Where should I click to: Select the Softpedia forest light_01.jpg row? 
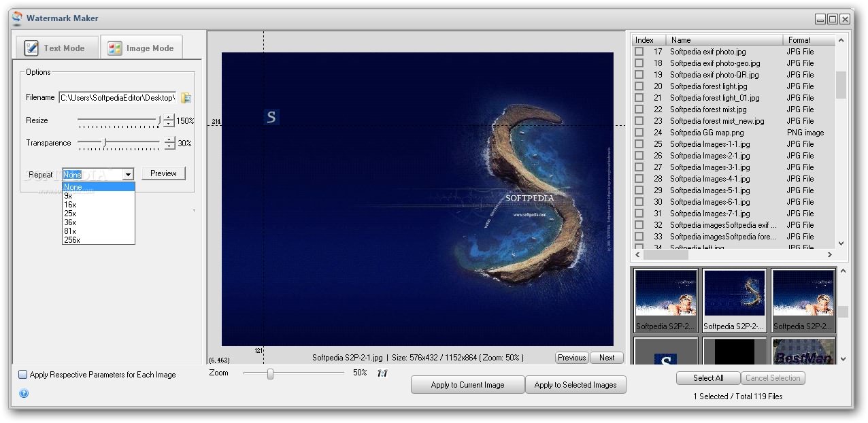pyautogui.click(x=733, y=98)
